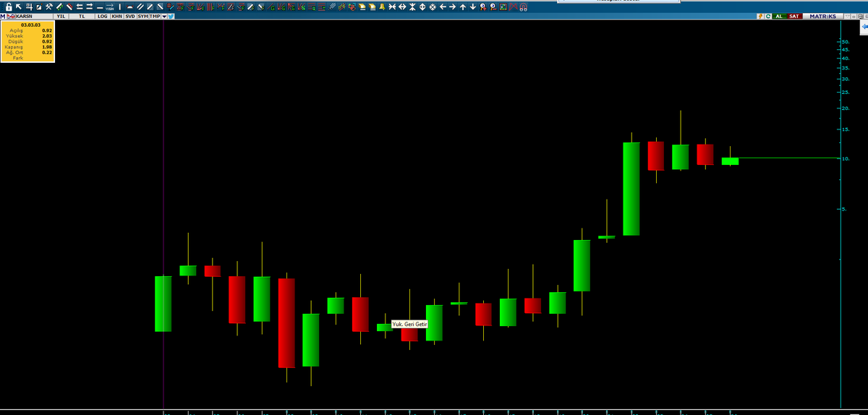The image size is (868, 415).
Task: Click the small window dropdown triangle after MATRIKS
Action: 848,16
